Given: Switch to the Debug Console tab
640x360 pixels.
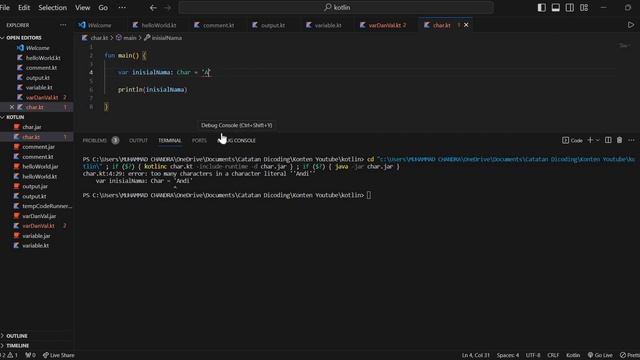Looking at the screenshot, I should tap(238, 140).
